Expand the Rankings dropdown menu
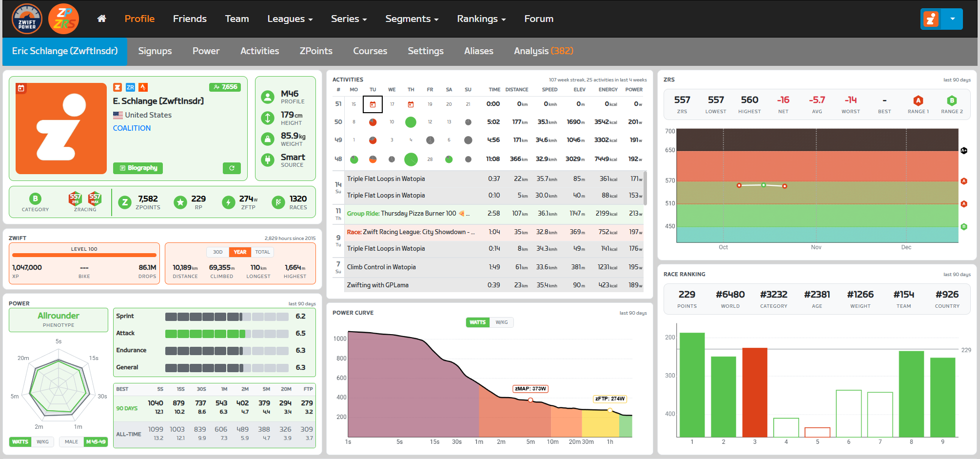The image size is (980, 459). tap(481, 19)
